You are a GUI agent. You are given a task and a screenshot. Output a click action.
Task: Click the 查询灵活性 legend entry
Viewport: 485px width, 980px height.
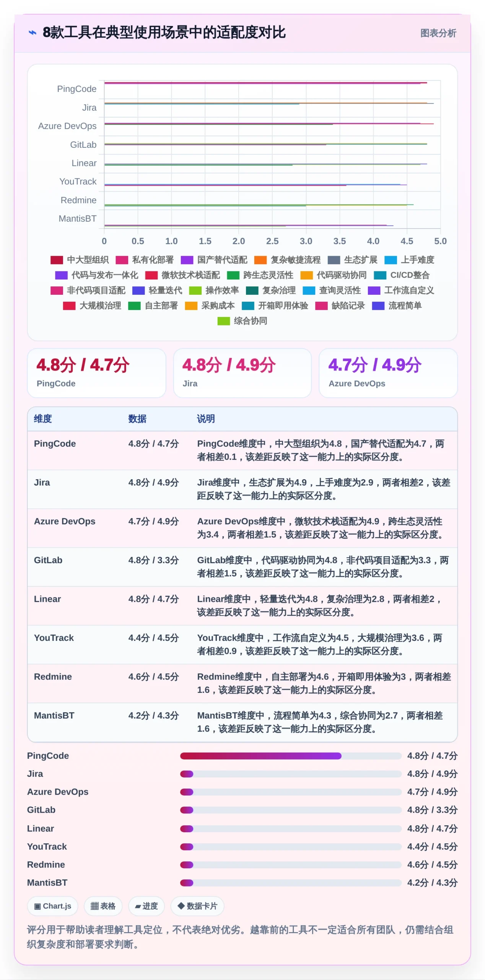point(332,291)
